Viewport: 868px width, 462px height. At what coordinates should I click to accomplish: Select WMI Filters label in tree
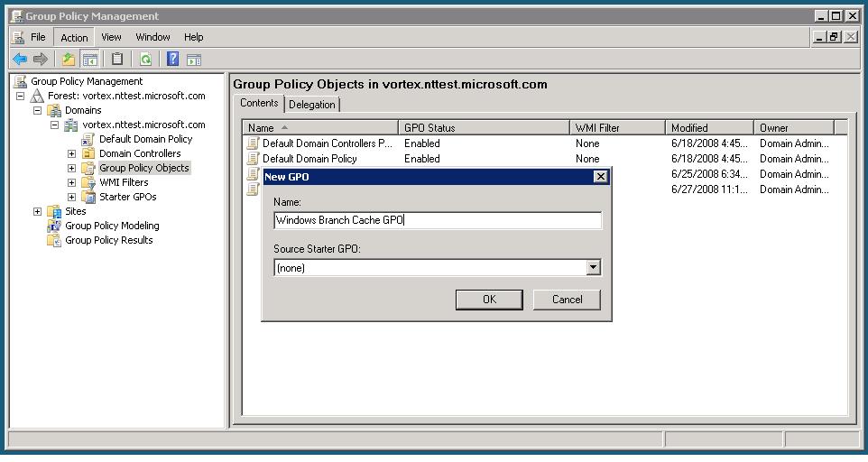[124, 182]
